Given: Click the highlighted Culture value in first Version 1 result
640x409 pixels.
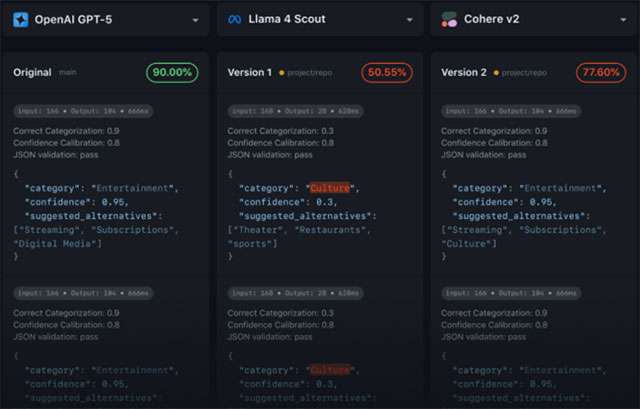Looking at the screenshot, I should coord(330,187).
